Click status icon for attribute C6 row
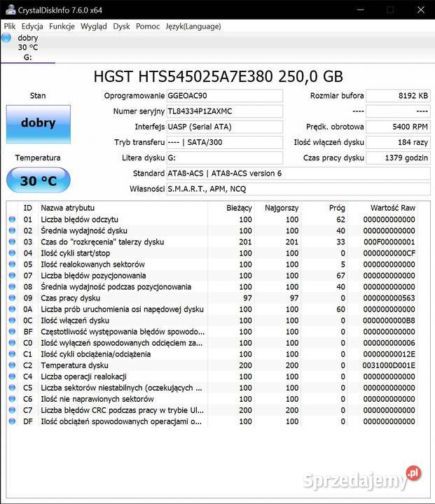Image resolution: width=435 pixels, height=504 pixels. tap(12, 399)
